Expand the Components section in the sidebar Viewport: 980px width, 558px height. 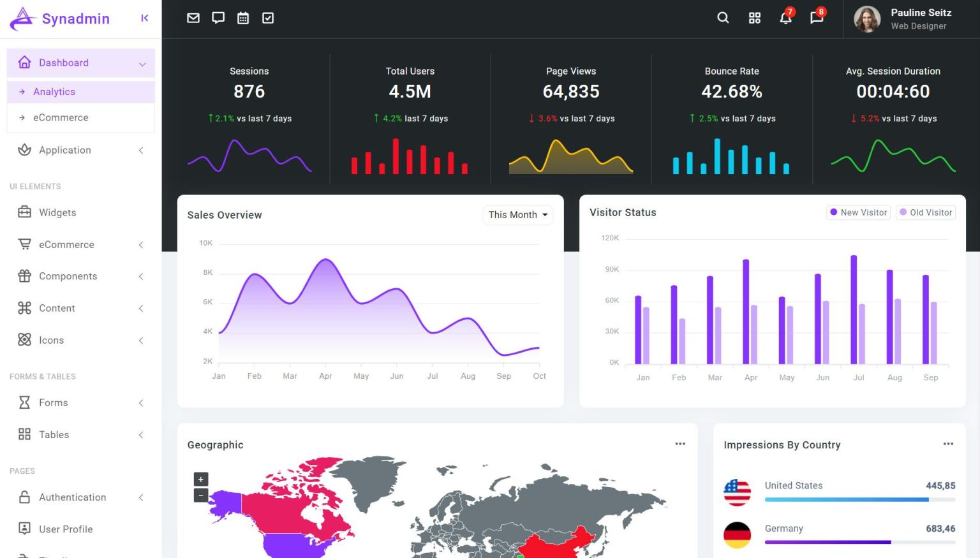[68, 276]
